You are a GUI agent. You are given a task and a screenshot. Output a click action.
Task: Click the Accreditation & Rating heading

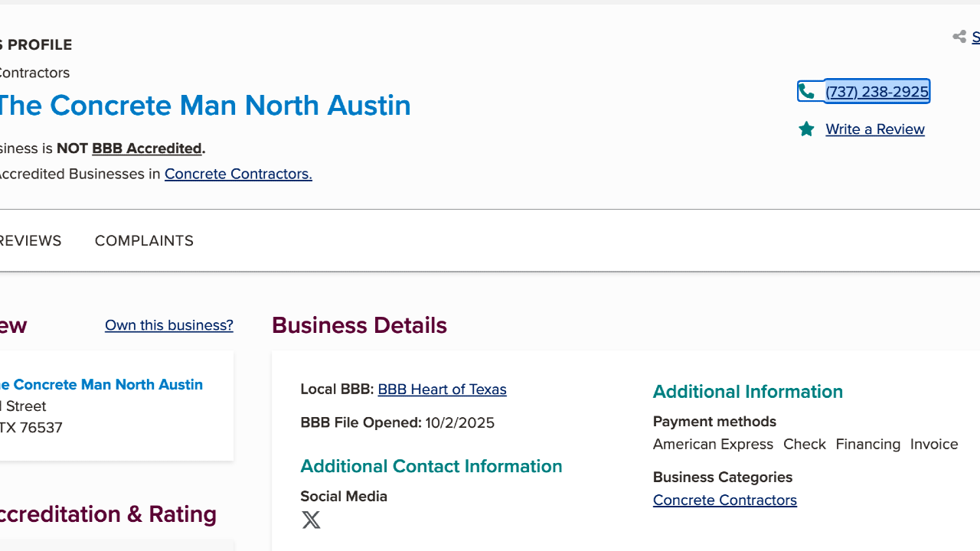[x=108, y=514]
